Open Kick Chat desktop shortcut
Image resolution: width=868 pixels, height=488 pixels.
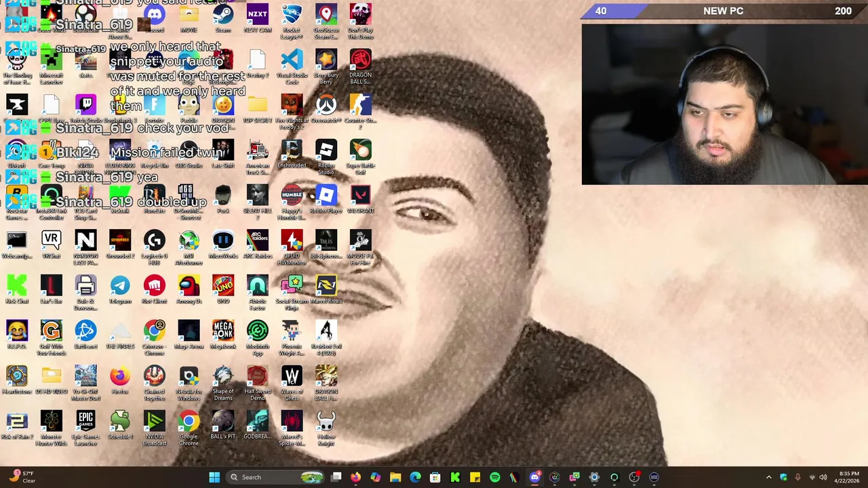[17, 289]
